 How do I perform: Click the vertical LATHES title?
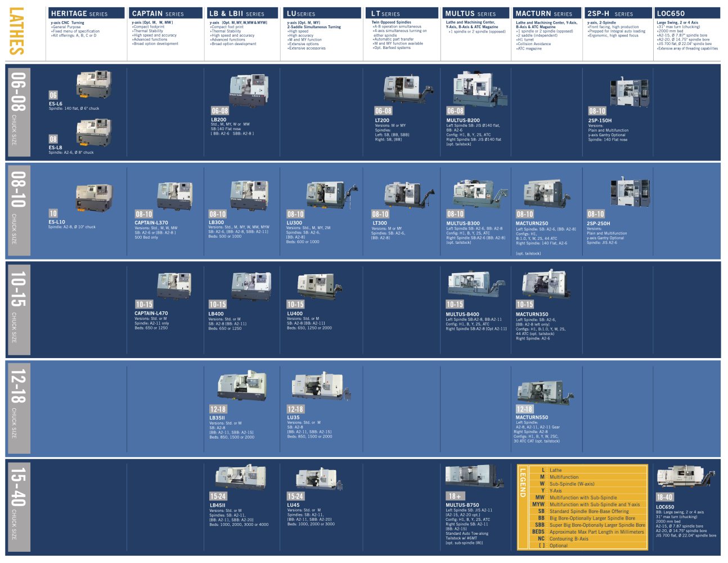(16, 31)
